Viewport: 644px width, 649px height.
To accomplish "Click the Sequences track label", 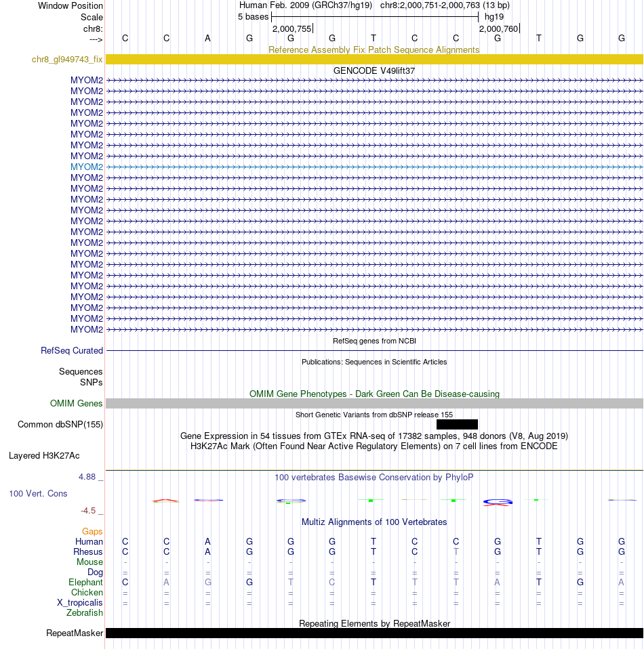I will (81, 372).
